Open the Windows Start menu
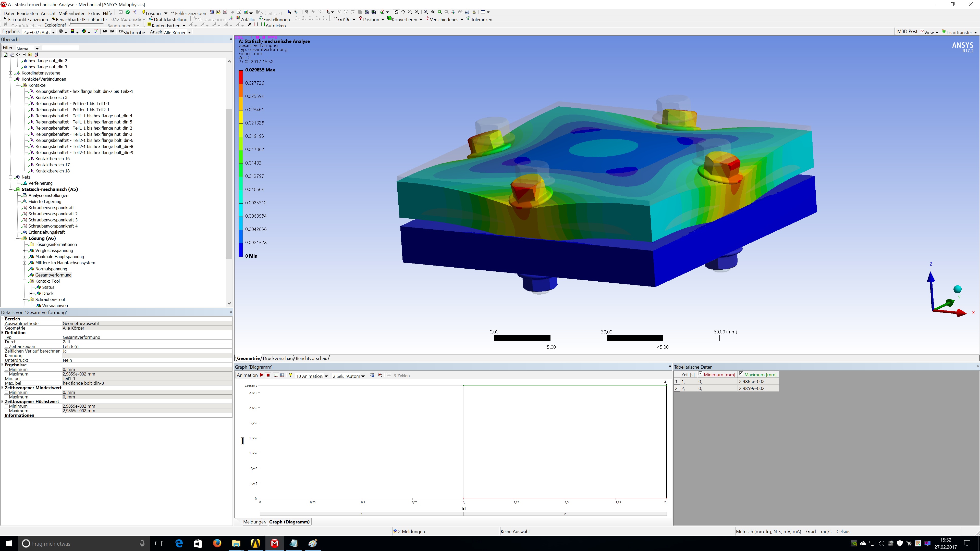The height and width of the screenshot is (551, 980). click(x=9, y=543)
